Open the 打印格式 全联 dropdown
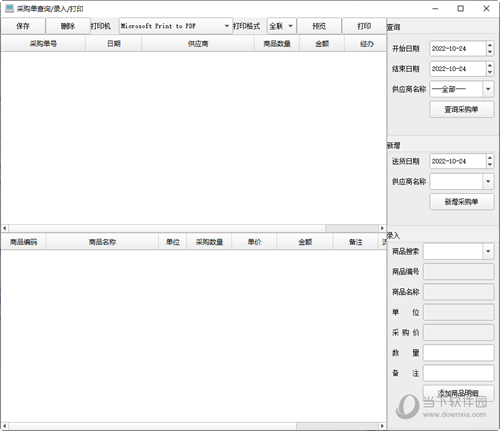This screenshot has width=500, height=431. click(281, 26)
